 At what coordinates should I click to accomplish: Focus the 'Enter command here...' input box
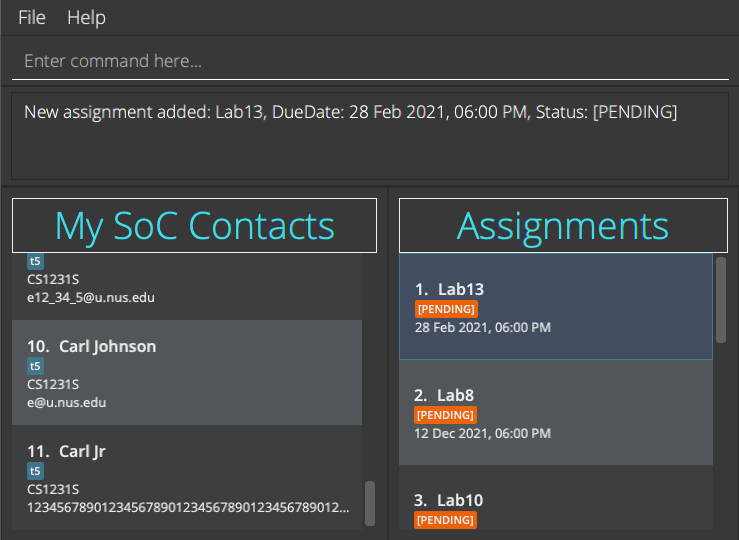tap(370, 61)
